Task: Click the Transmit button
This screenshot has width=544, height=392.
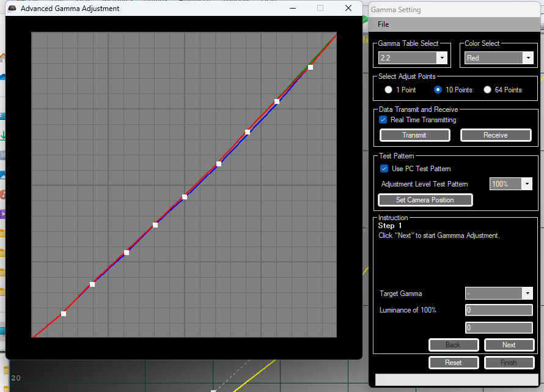Action: (x=415, y=135)
